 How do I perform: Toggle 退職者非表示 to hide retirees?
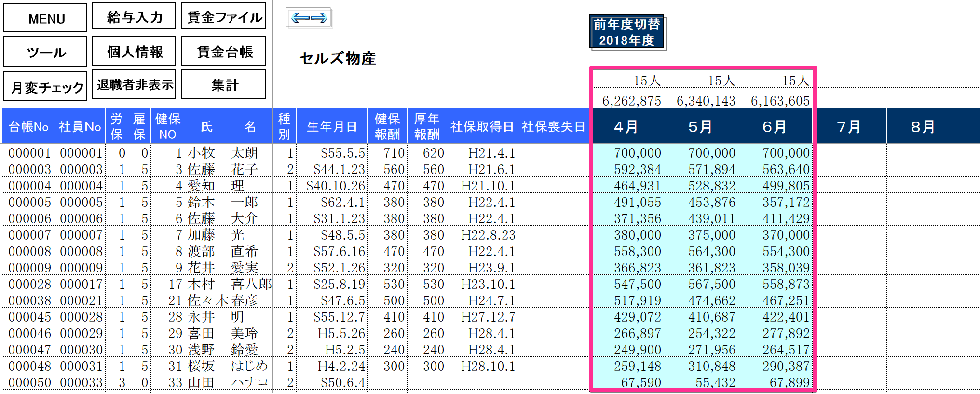[x=134, y=85]
